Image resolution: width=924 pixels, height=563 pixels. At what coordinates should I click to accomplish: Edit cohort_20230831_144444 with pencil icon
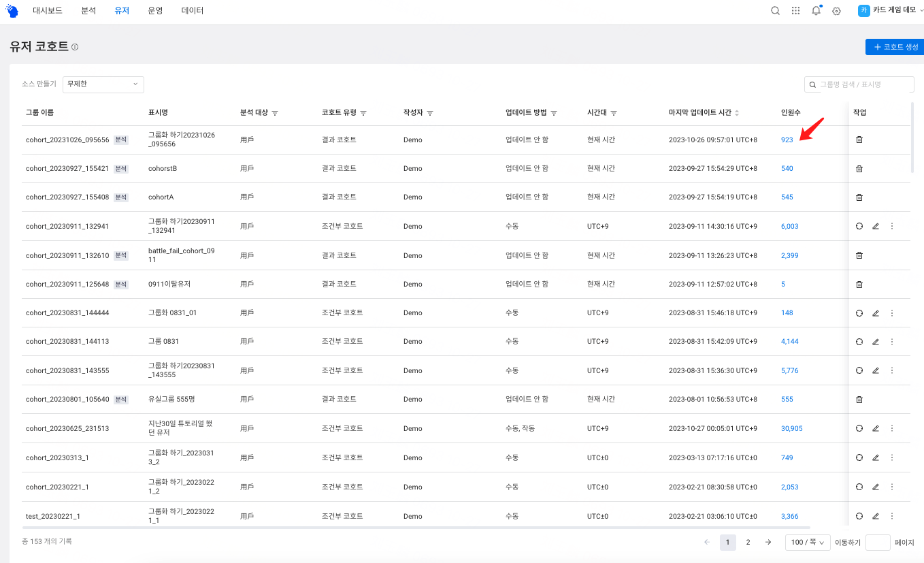point(876,313)
